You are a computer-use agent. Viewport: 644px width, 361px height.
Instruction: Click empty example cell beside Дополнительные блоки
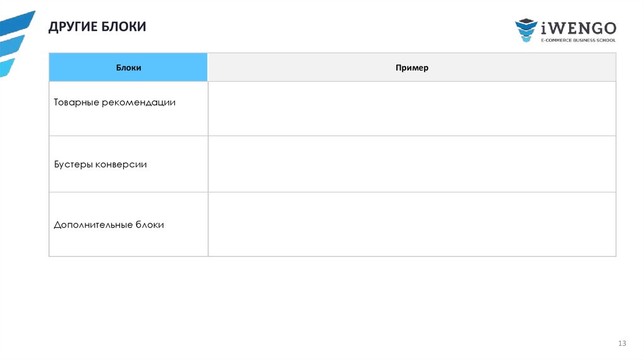pos(412,225)
